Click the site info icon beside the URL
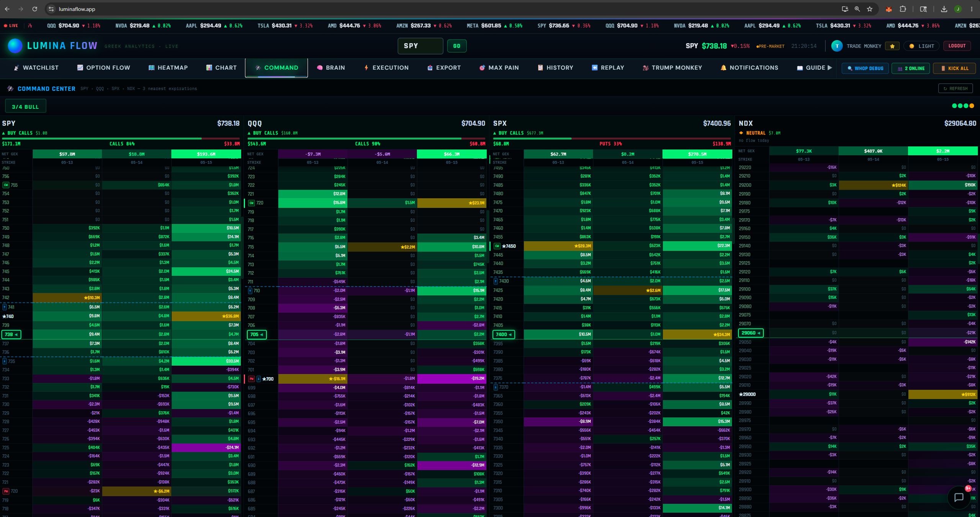This screenshot has width=980, height=517. click(x=51, y=9)
